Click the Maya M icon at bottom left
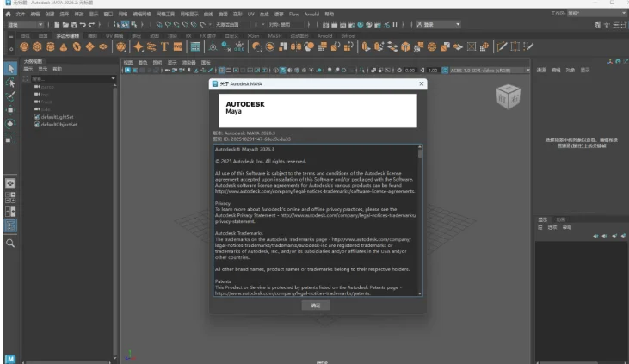Viewport: 629px width, 364px height. click(x=10, y=359)
